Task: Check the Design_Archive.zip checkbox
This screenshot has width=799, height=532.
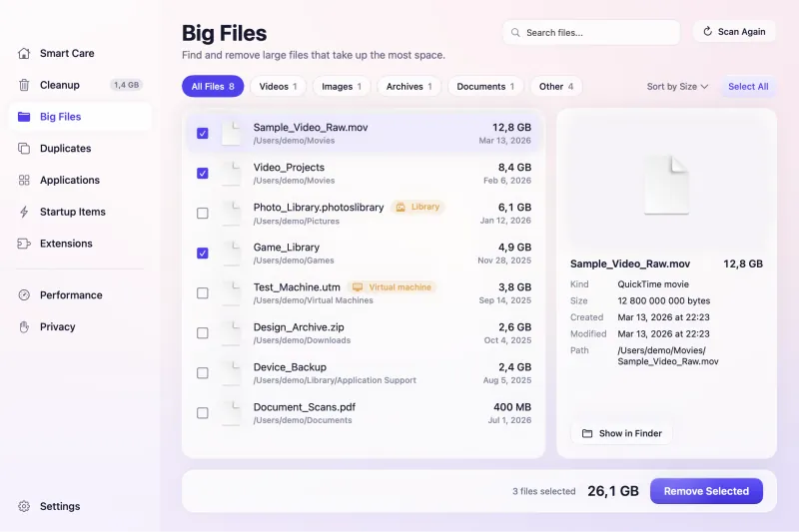Action: pos(203,333)
